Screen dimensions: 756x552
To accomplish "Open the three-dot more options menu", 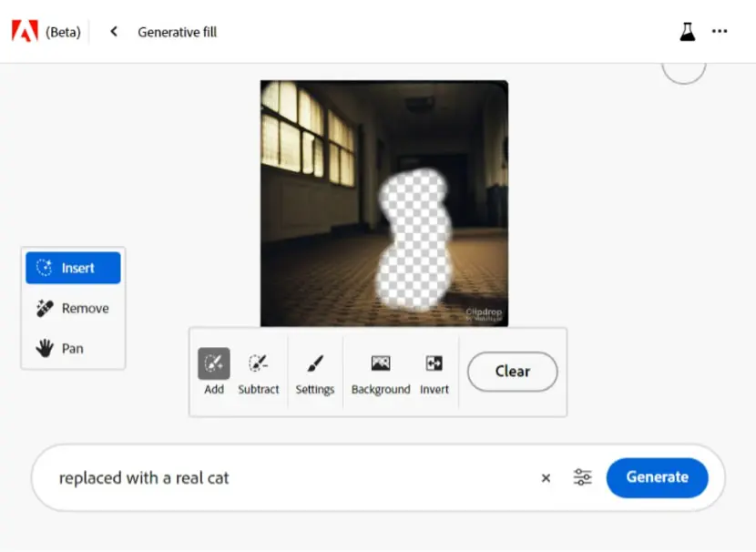I will pyautogui.click(x=720, y=31).
